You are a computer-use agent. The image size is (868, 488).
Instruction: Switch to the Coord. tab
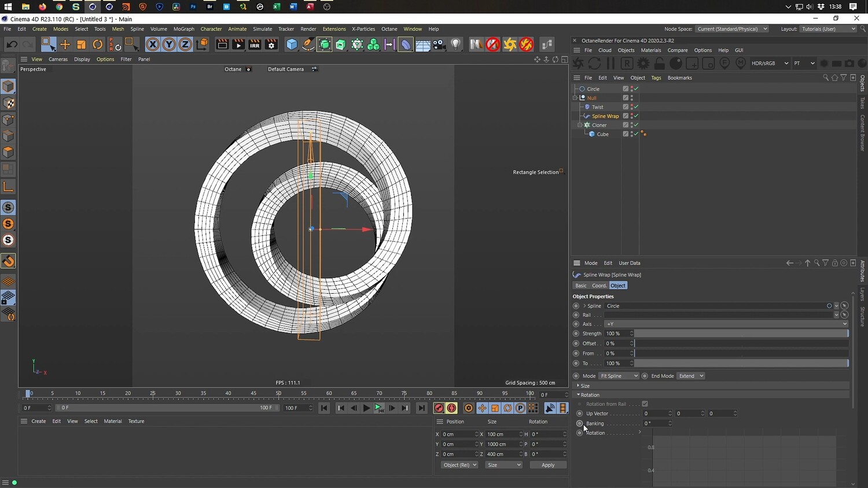pyautogui.click(x=599, y=286)
